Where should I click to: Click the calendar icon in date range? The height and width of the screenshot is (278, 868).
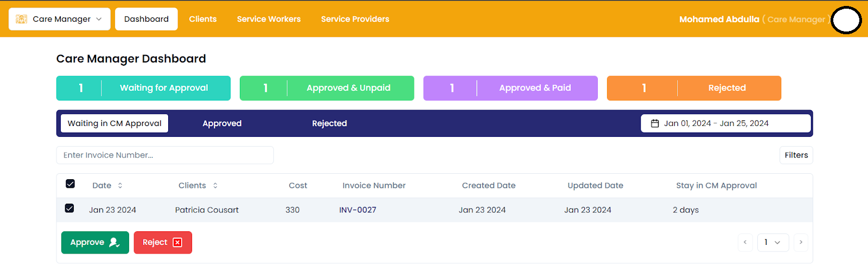coord(655,123)
